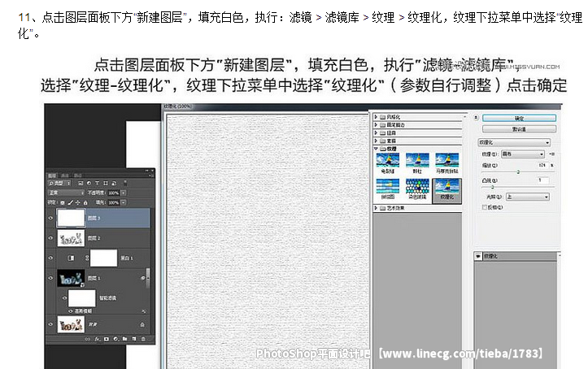Open the fill slider arrow
588x369 pixels.
(124, 202)
